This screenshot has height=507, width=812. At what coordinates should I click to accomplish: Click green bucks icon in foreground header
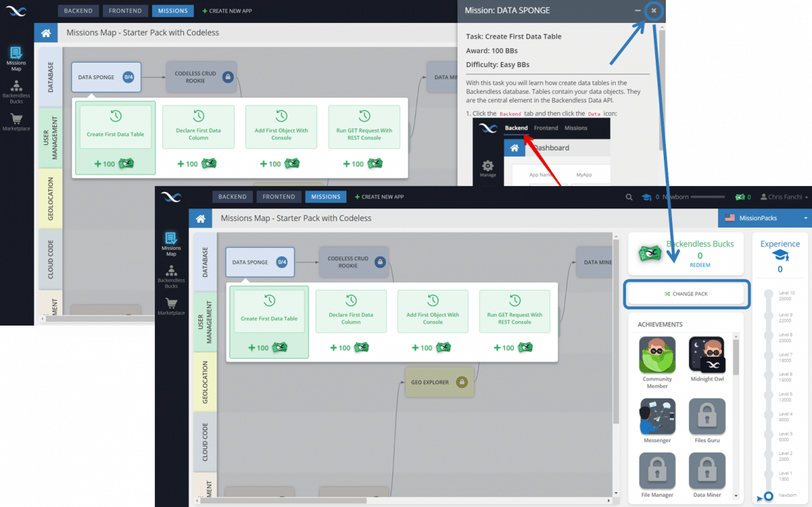pos(740,197)
